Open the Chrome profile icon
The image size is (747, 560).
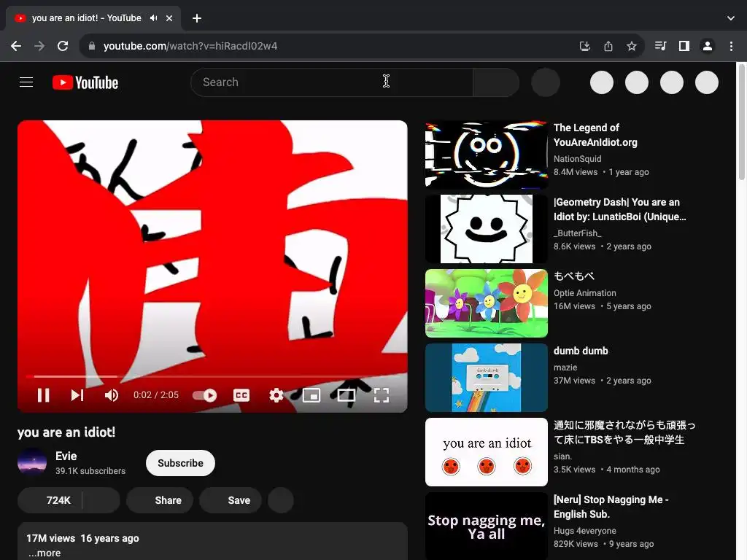(708, 46)
